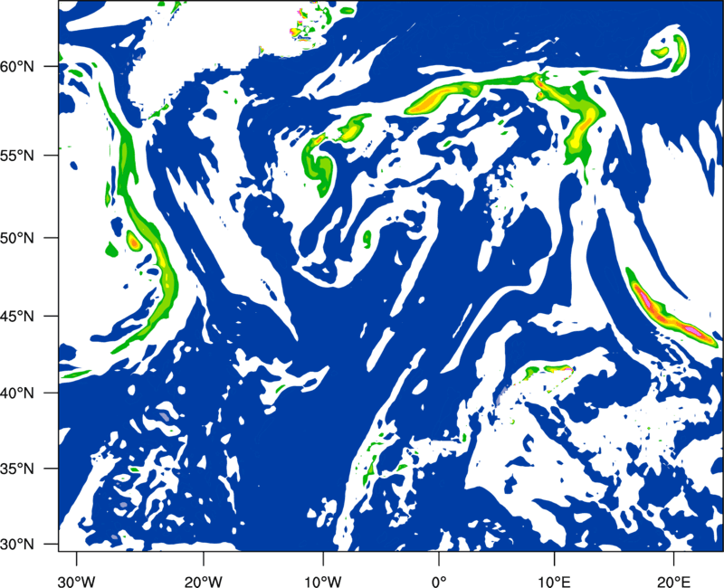The width and height of the screenshot is (724, 588).
Task: Click the 20°W longitude label
Action: click(204, 582)
